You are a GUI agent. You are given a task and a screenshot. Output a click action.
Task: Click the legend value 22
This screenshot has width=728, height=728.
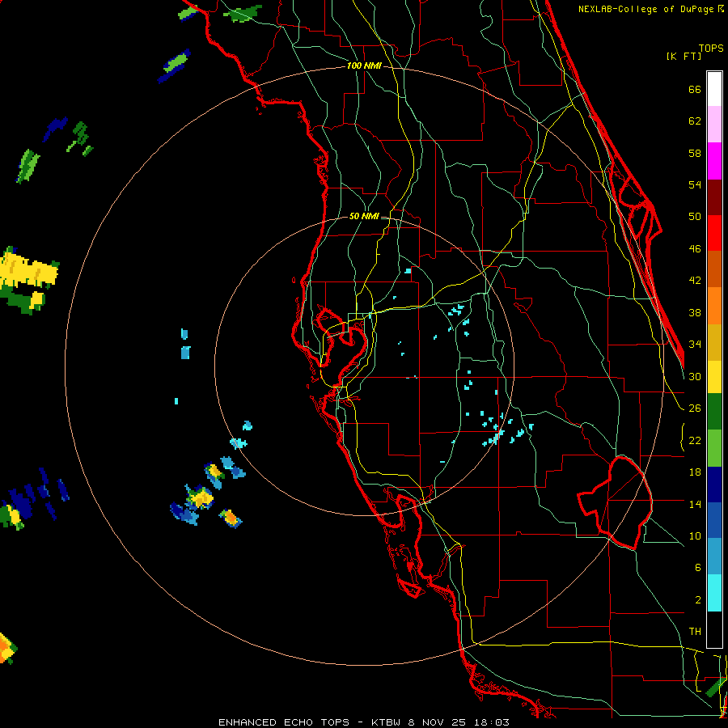coord(695,440)
